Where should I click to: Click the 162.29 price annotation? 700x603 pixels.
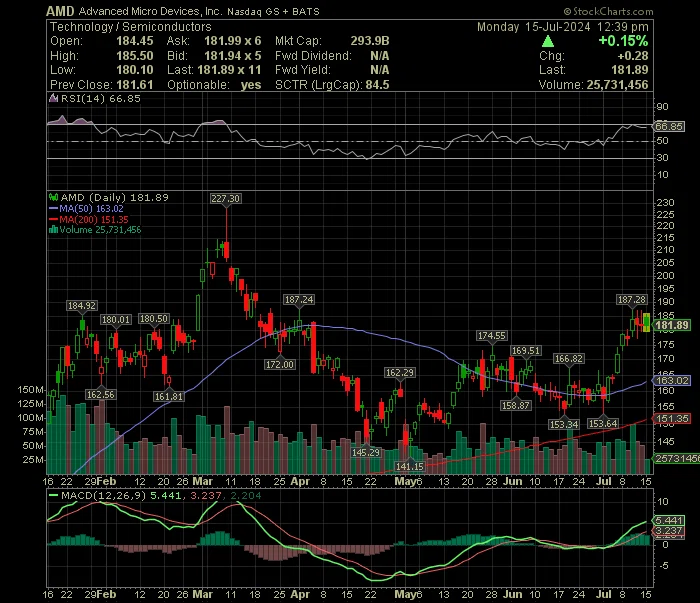[400, 372]
